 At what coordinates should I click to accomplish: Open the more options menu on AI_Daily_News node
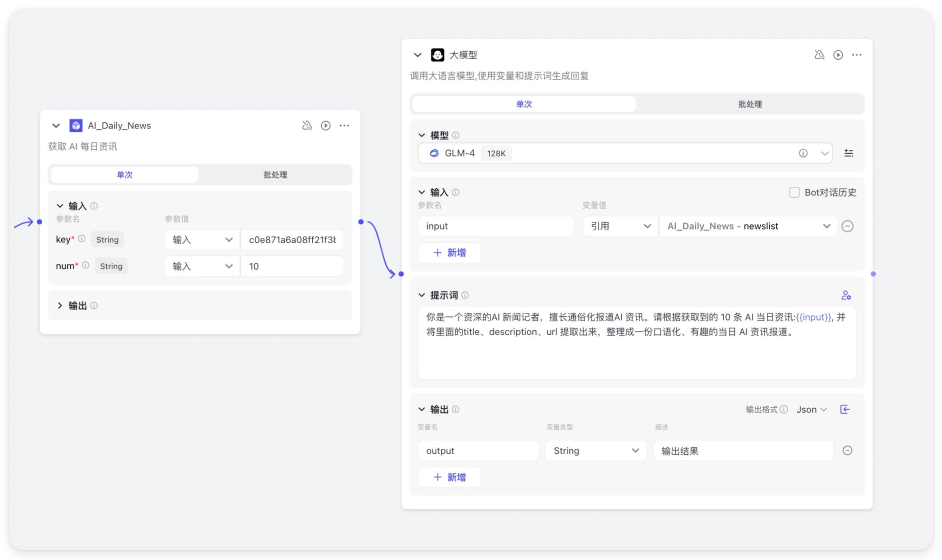tap(345, 126)
